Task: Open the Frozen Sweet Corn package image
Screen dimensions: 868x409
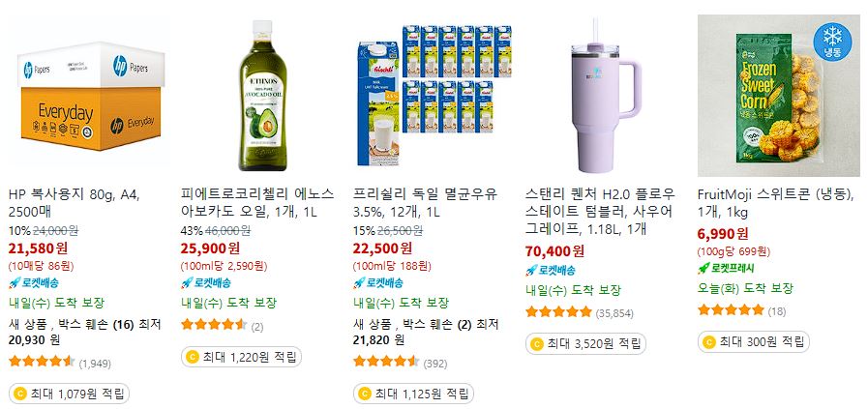Action: pyautogui.click(x=779, y=96)
